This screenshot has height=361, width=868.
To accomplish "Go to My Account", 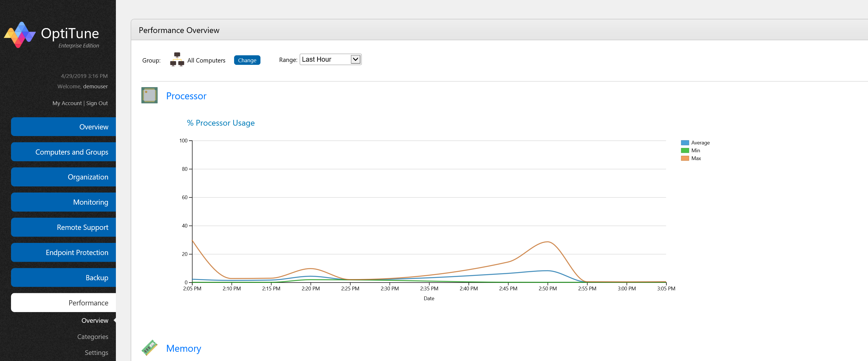I will [x=67, y=103].
